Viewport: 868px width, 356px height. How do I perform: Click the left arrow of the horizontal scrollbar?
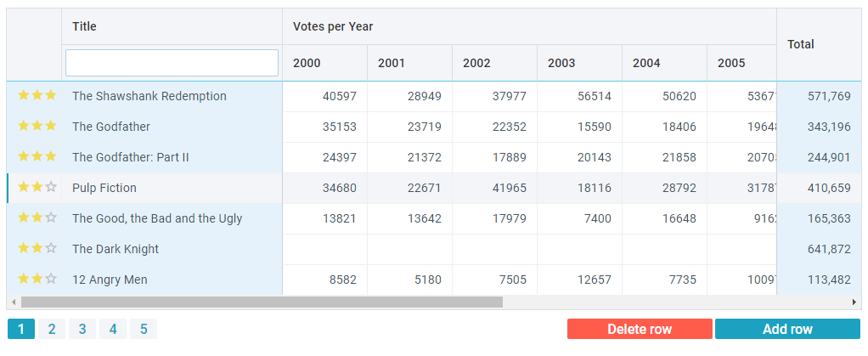[14, 302]
